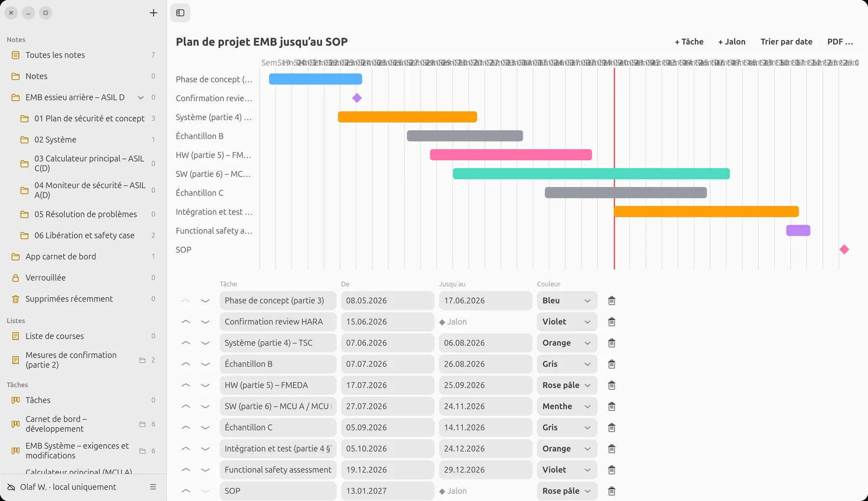This screenshot has height=501, width=868.
Task: Open Mesures de confirmation (partie 2) list
Action: coord(83,360)
